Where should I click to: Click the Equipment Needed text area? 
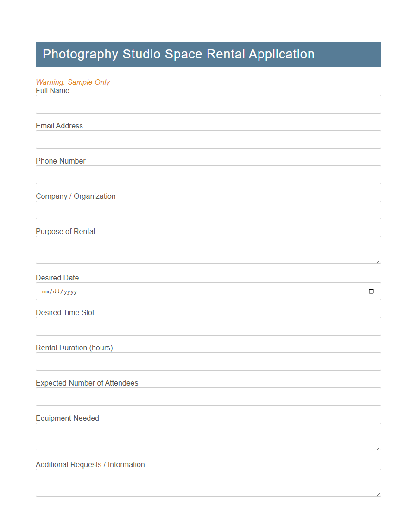[x=208, y=436]
